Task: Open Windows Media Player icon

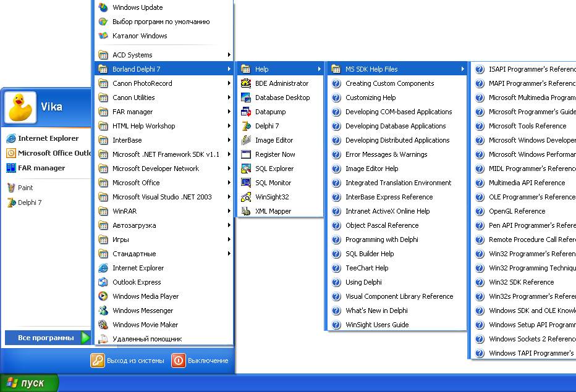Action: point(103,296)
